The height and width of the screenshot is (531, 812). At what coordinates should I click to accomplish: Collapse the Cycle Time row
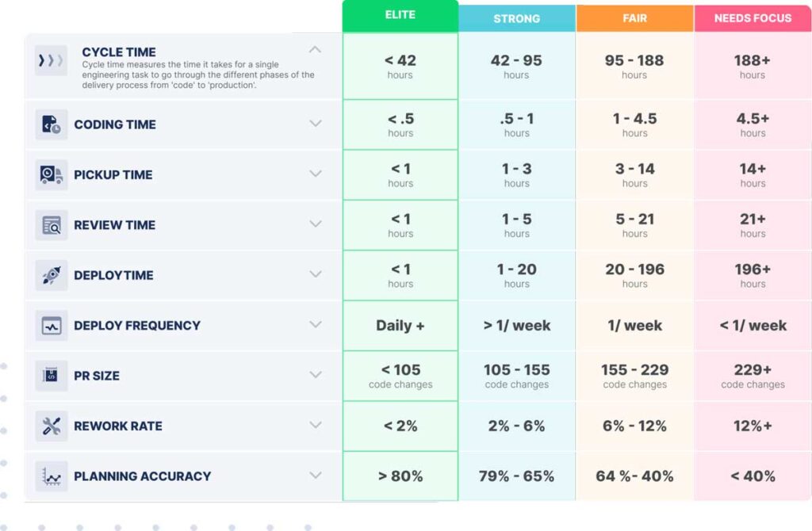tap(316, 50)
